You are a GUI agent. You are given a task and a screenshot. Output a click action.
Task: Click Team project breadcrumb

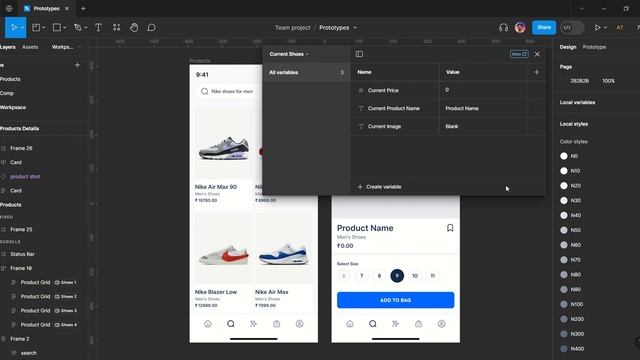pos(293,27)
